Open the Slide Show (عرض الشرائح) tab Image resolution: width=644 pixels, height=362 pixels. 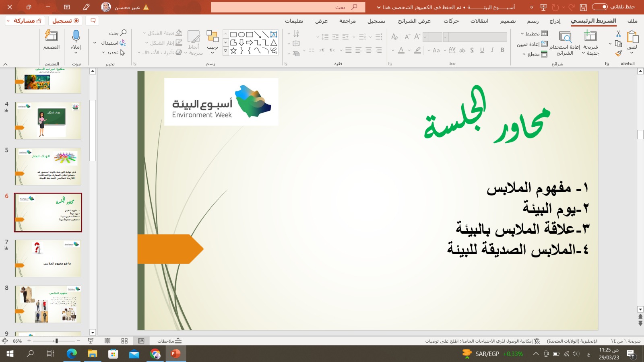(414, 21)
